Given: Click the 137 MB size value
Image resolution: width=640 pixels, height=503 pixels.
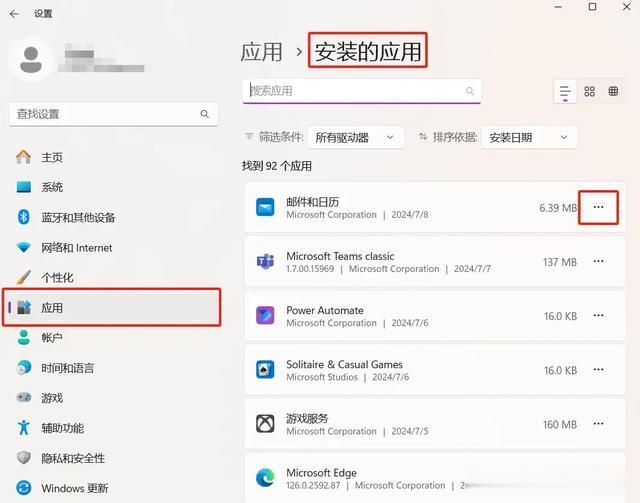Looking at the screenshot, I should click(x=560, y=262).
